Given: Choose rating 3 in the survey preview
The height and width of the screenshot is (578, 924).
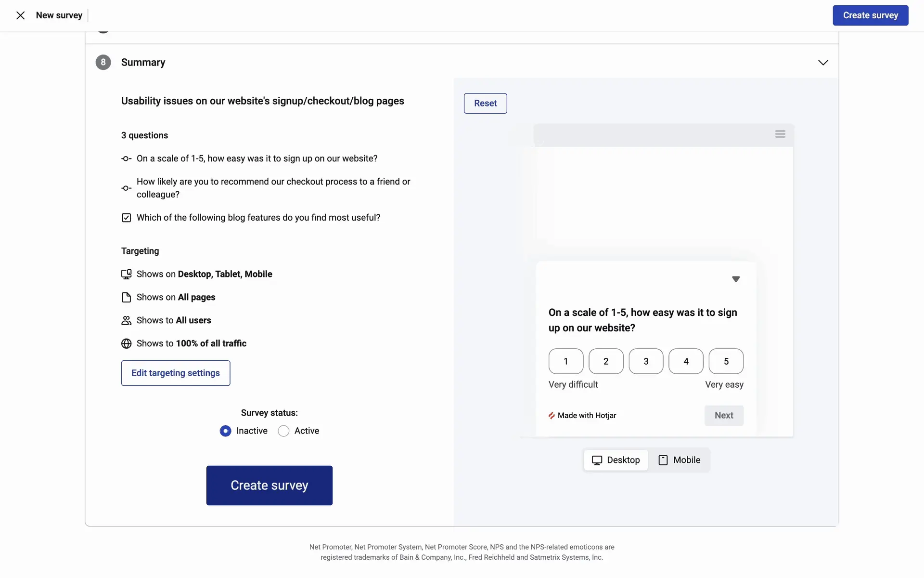Looking at the screenshot, I should coord(646,361).
